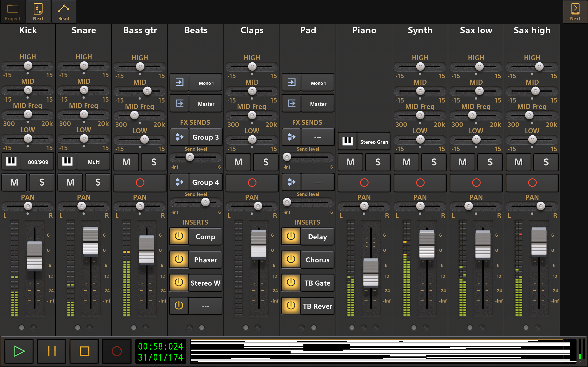Viewport: 588px width, 367px height.
Task: Click the Next button at top left
Action: (38, 12)
